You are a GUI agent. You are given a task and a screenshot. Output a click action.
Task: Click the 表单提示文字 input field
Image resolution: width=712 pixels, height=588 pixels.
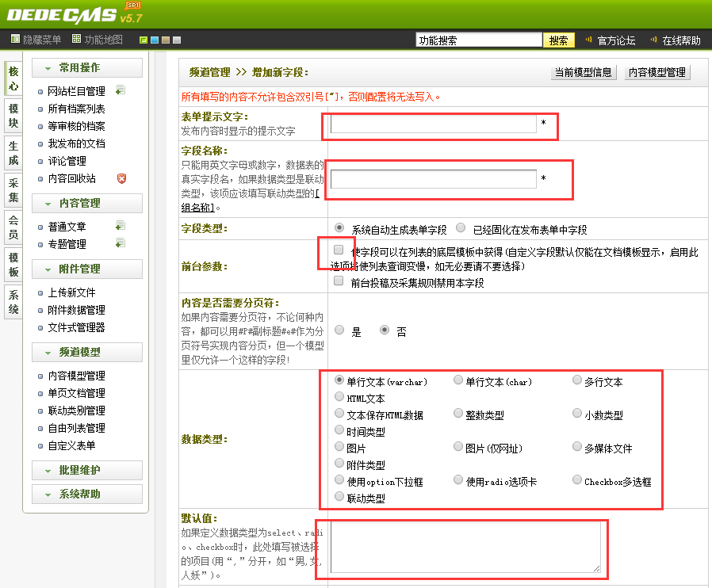coord(433,124)
